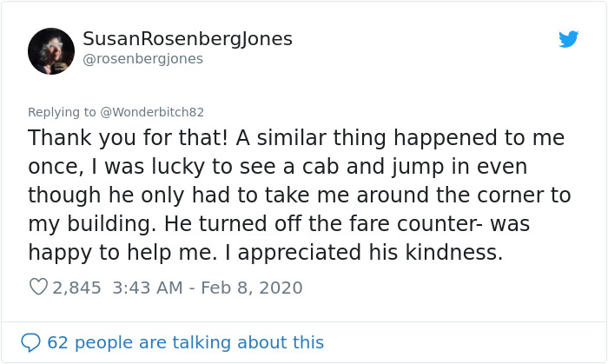Open SusanRosenbergJones profile avatar
608x364 pixels.
pyautogui.click(x=51, y=51)
